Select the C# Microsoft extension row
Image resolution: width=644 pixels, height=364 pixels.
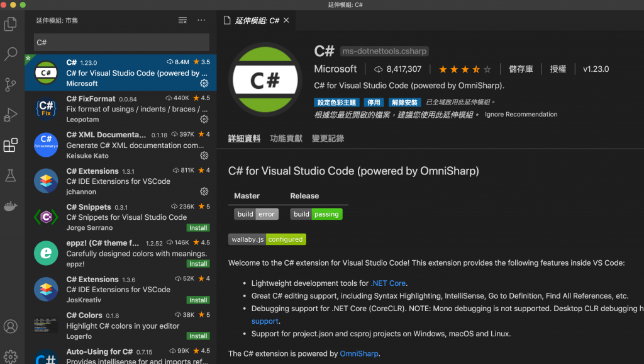click(x=121, y=72)
